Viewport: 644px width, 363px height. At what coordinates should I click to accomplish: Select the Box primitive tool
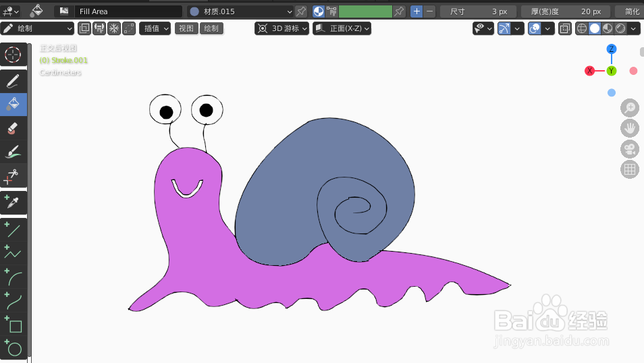pos(13,324)
